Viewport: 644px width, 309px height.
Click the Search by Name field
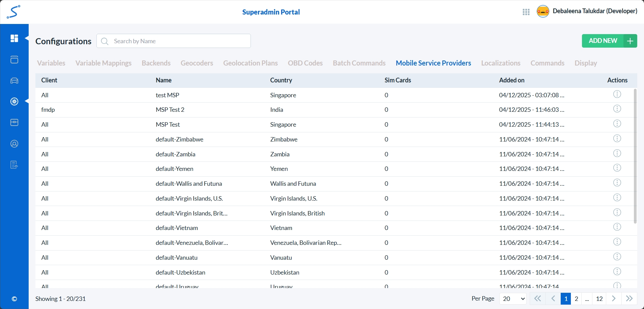(x=174, y=41)
